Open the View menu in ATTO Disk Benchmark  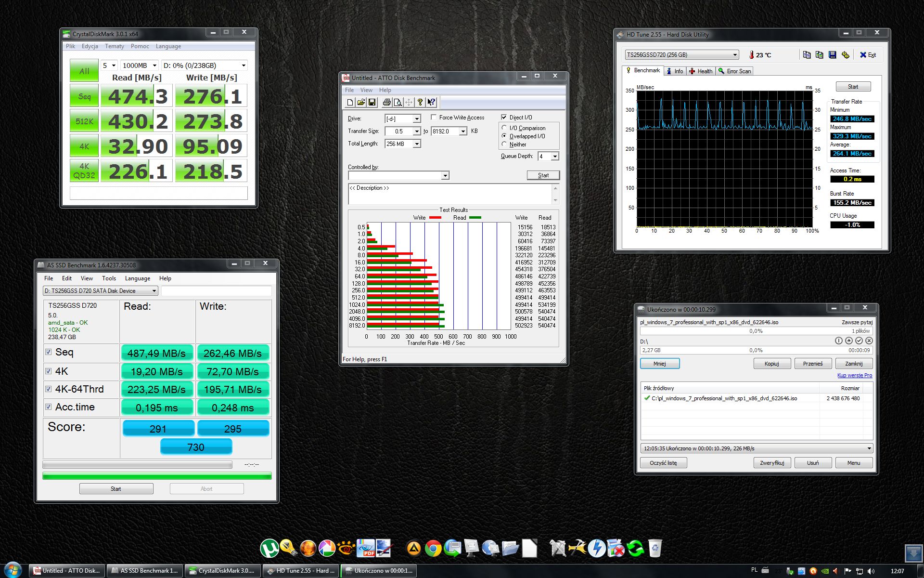coord(366,90)
